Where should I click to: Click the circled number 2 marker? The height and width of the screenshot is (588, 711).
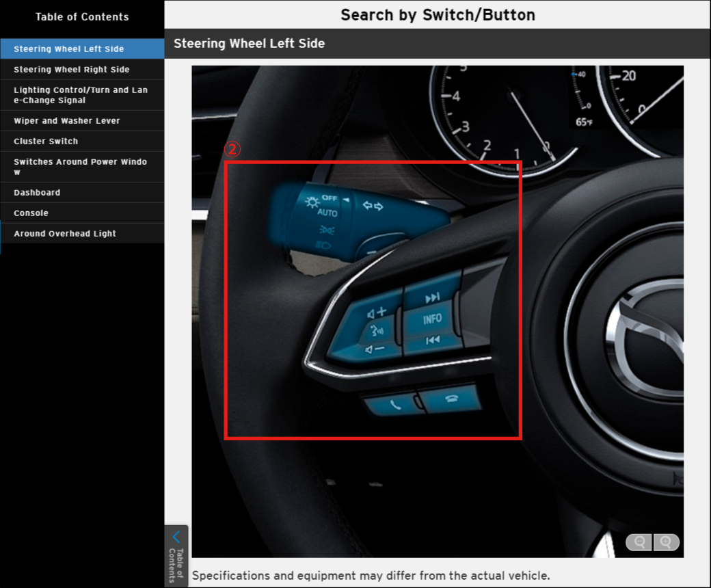coord(233,150)
